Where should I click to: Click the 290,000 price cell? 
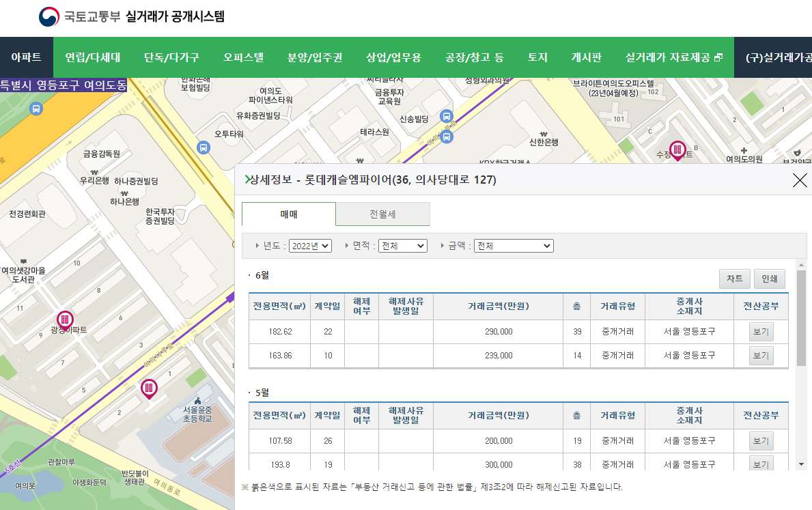[x=498, y=331]
